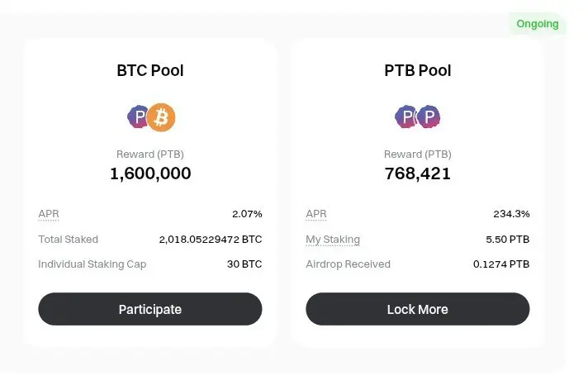This screenshot has height=385, width=588.
Task: Click the 5.50 PTB staking value
Action: (x=507, y=240)
